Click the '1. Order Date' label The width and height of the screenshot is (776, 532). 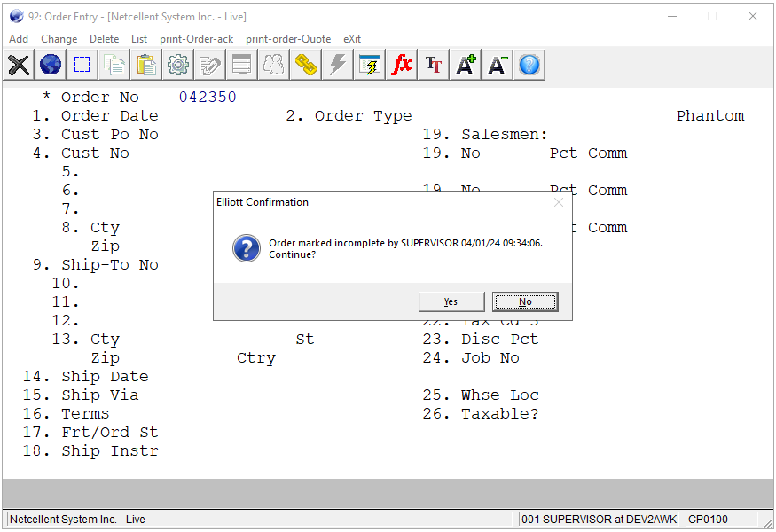click(x=95, y=116)
